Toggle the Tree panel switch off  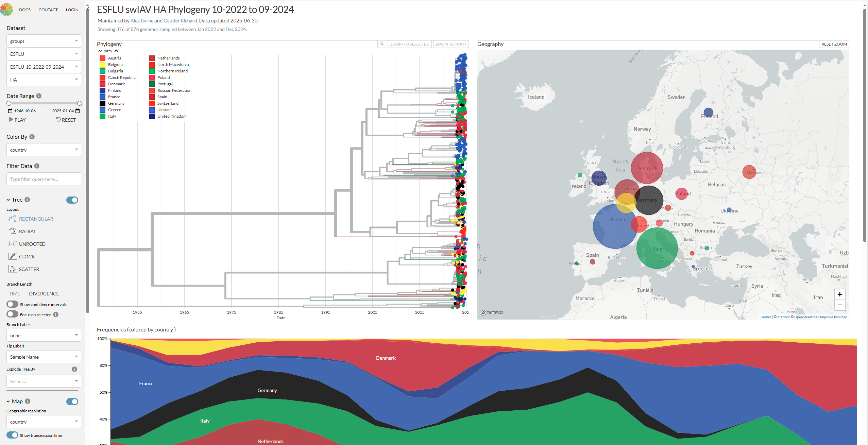(72, 200)
